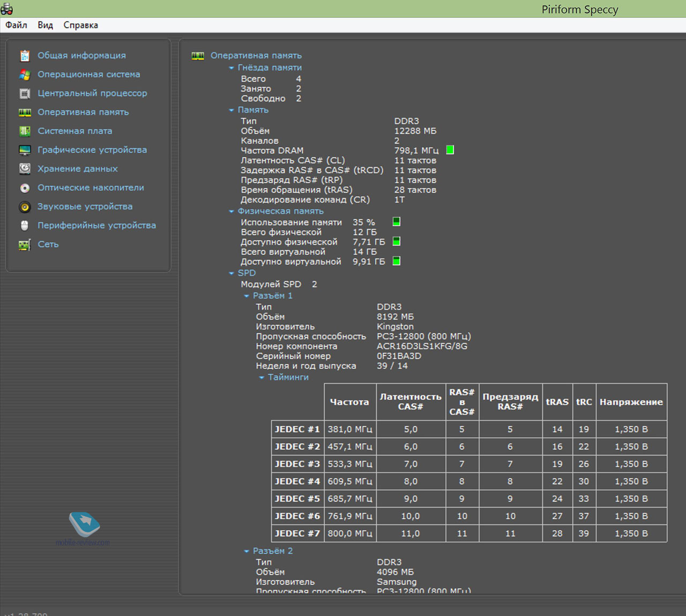This screenshot has width=686, height=616.
Task: Click the Хранение данных hard drive icon
Action: tap(25, 169)
